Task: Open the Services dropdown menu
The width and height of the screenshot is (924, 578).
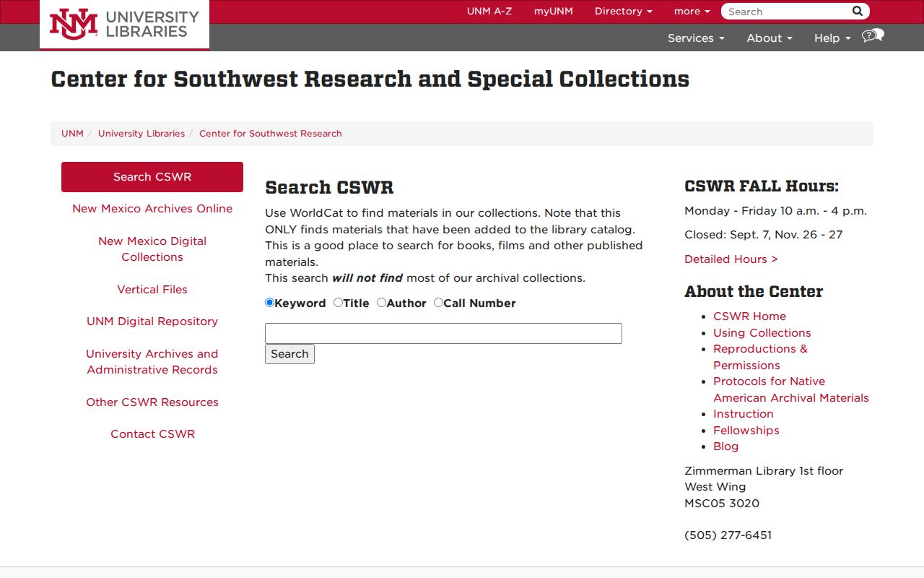Action: coord(696,38)
